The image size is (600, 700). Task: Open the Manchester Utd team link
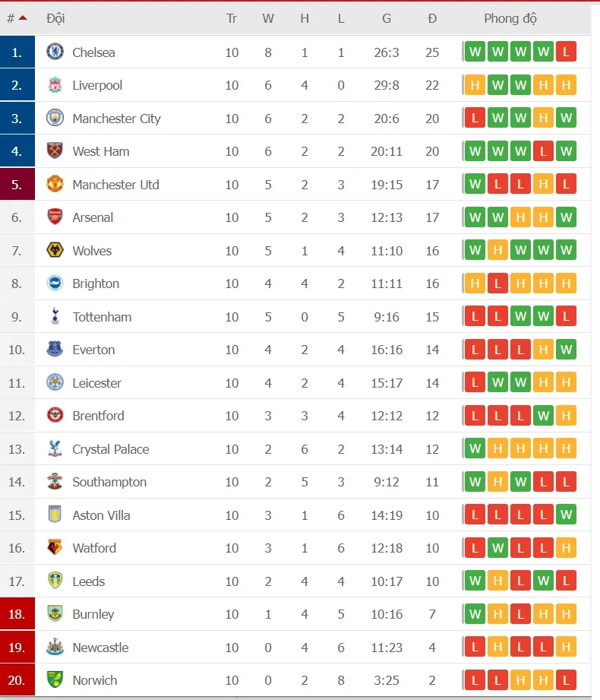(115, 185)
